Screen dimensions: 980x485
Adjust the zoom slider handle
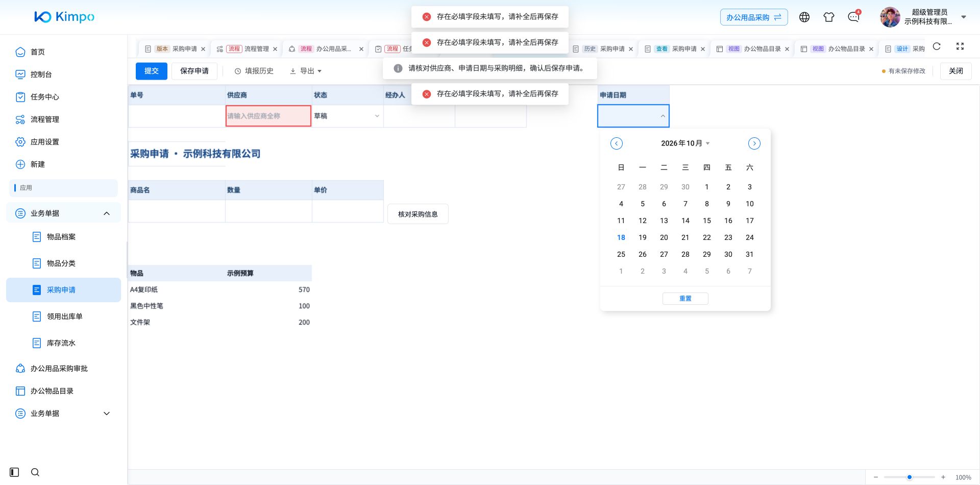point(910,477)
